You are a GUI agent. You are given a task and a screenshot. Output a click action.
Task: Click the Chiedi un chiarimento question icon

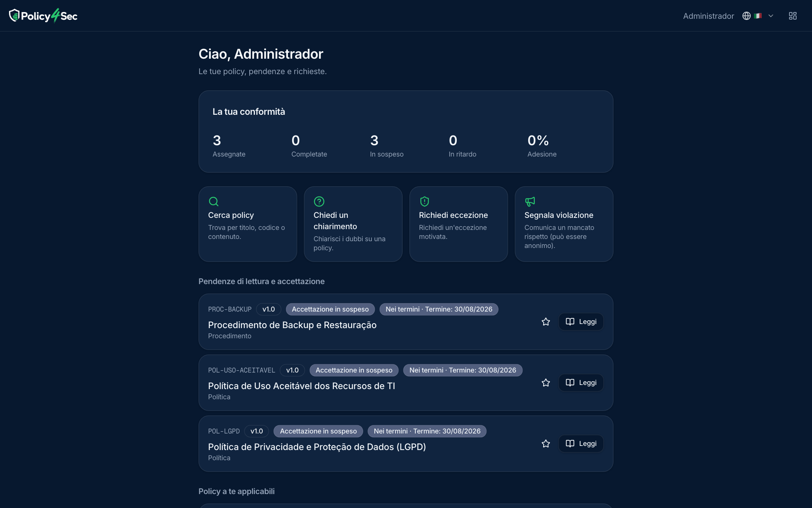point(319,201)
